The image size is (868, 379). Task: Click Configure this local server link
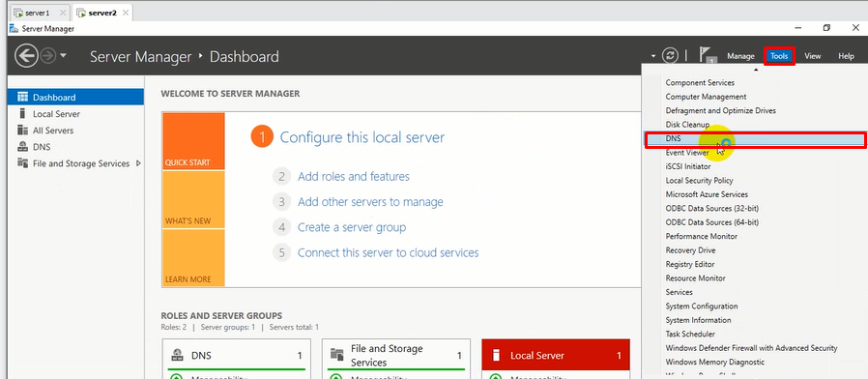(362, 137)
